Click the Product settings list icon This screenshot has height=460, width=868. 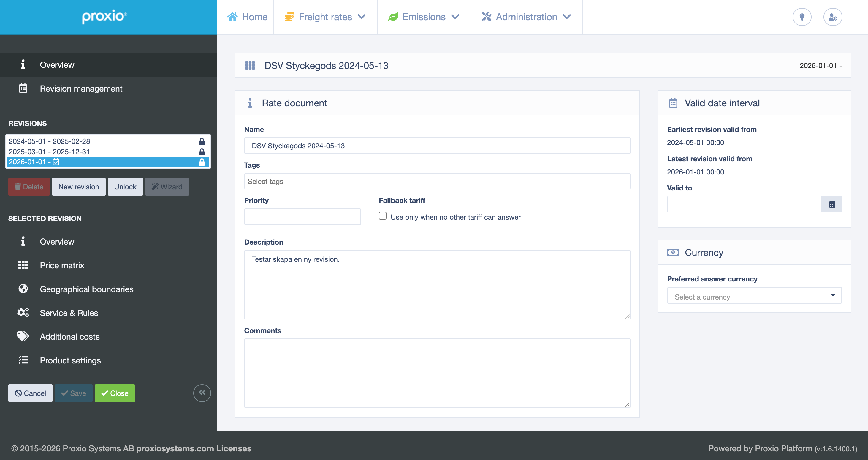(x=23, y=360)
